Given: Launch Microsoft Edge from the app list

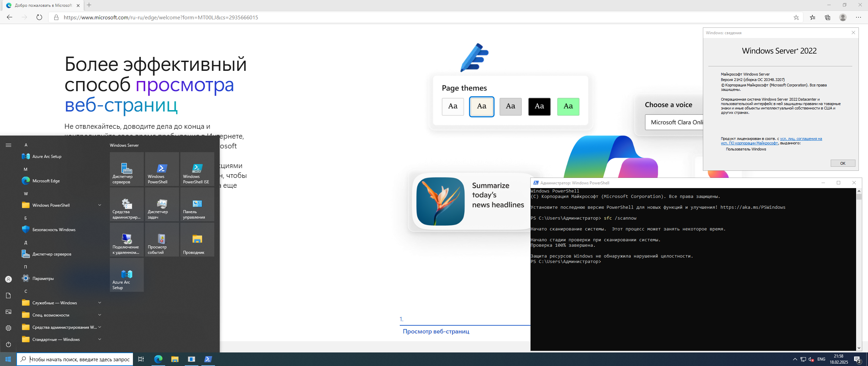Looking at the screenshot, I should coord(61,181).
